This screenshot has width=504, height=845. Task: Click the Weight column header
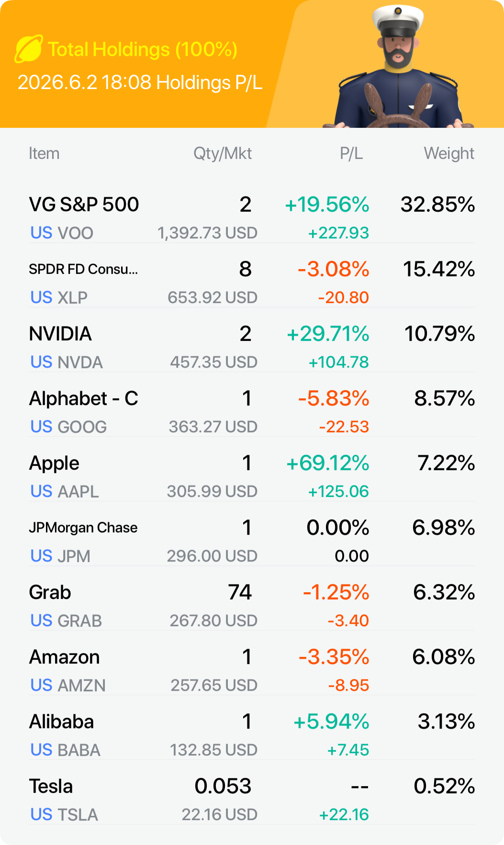(x=449, y=154)
